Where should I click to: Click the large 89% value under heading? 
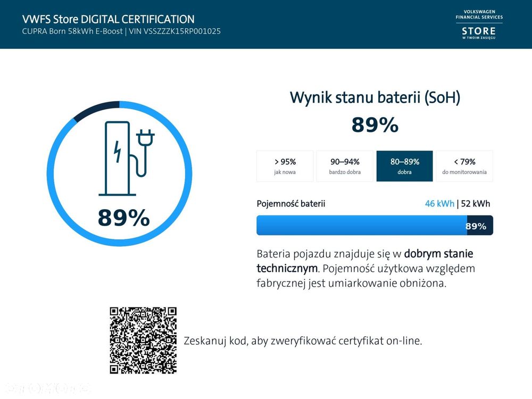click(375, 124)
